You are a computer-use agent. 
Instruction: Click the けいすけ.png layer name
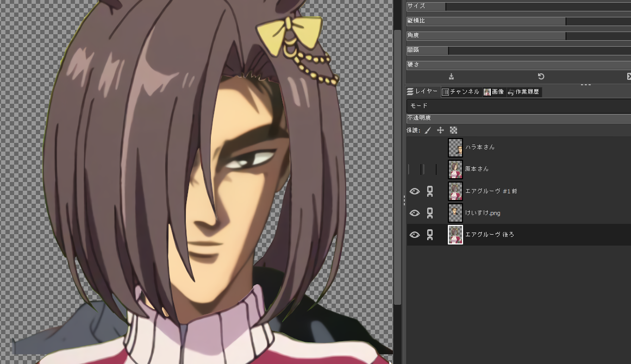pos(483,213)
